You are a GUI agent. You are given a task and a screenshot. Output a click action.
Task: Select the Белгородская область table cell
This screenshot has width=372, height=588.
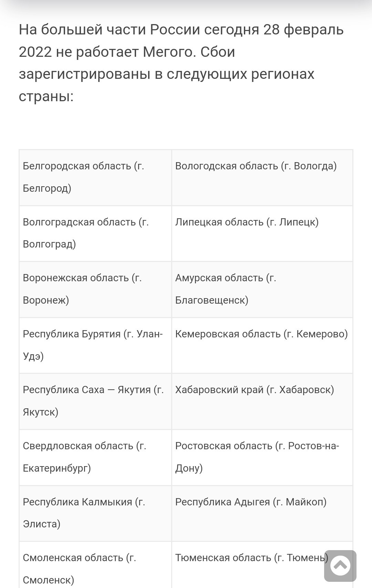(x=95, y=178)
